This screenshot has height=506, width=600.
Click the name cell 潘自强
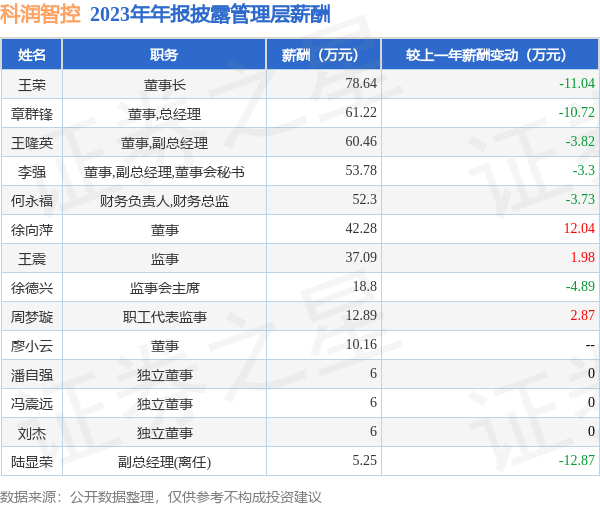coord(32,375)
